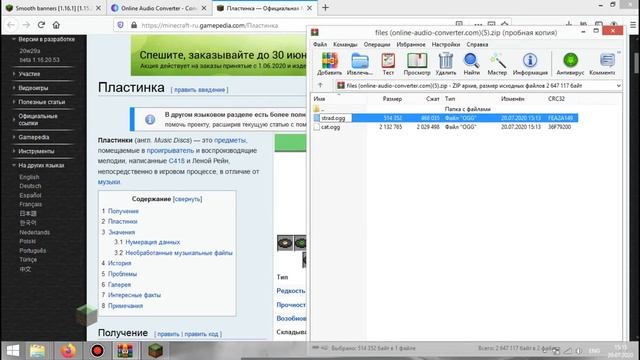Sort by the Имя column header
Image resolution: width=640 pixels, height=360 pixels.
point(319,99)
